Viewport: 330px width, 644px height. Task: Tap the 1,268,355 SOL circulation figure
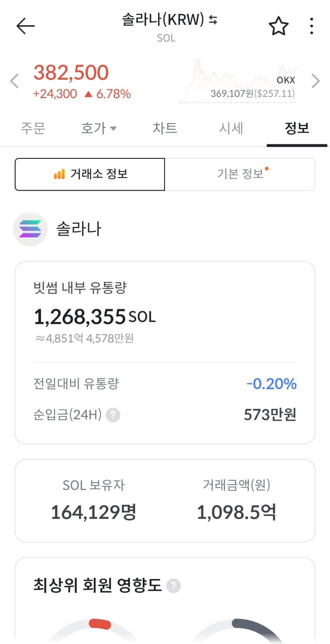point(95,316)
